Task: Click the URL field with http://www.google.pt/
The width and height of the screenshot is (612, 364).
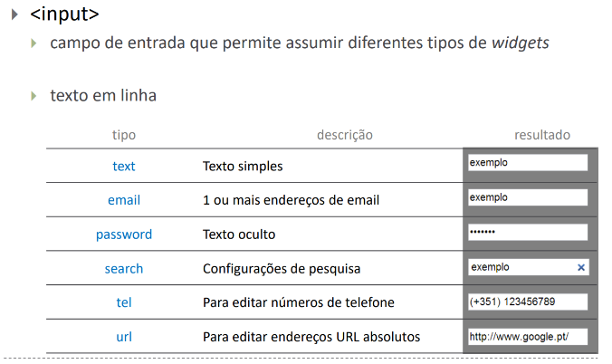Action: pyautogui.click(x=528, y=336)
